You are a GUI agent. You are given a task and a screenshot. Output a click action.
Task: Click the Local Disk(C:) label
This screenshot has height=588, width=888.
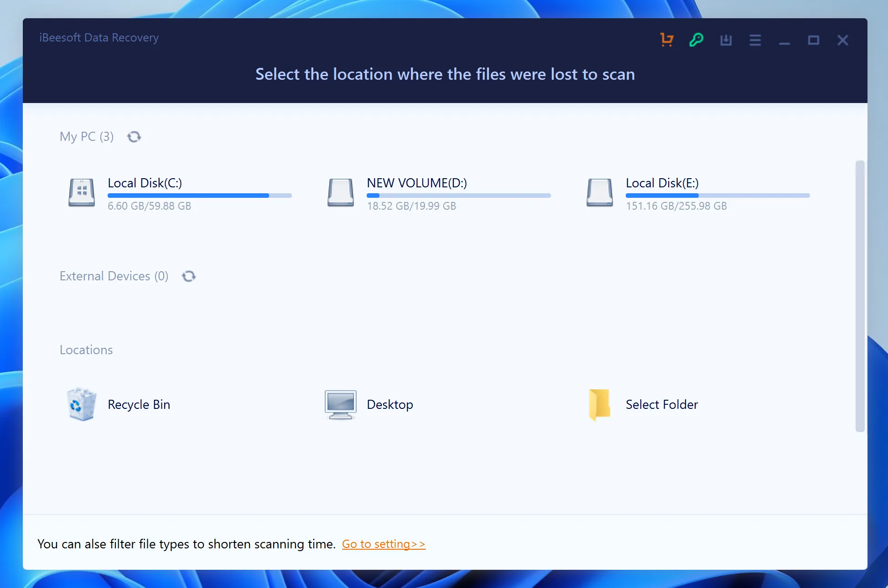point(145,183)
